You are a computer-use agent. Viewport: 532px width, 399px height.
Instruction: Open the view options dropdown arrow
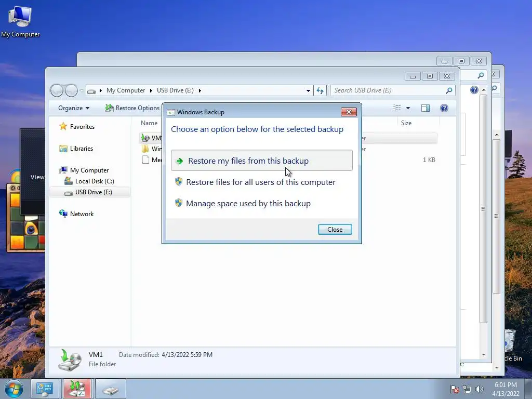[408, 108]
